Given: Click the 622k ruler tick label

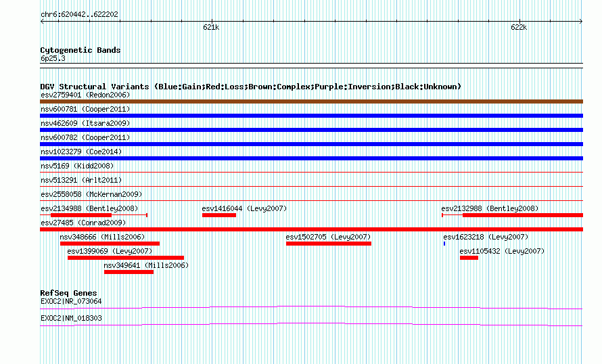Looking at the screenshot, I should (519, 27).
